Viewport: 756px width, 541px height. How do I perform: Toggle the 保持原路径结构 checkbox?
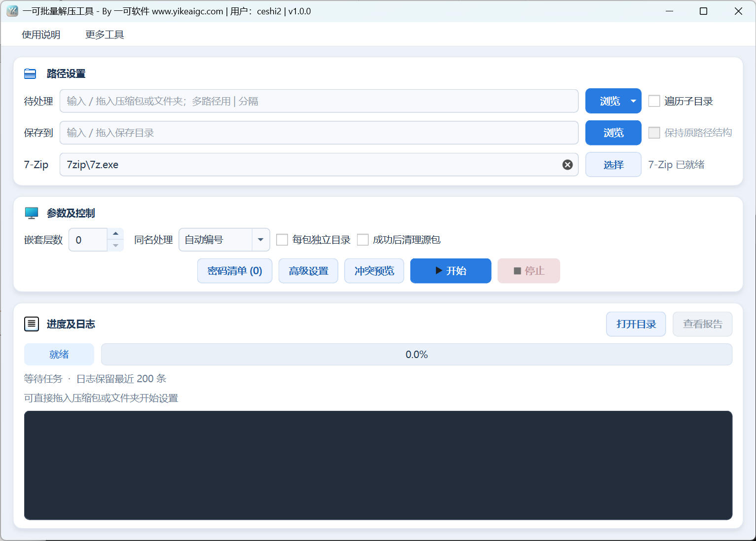click(x=654, y=133)
